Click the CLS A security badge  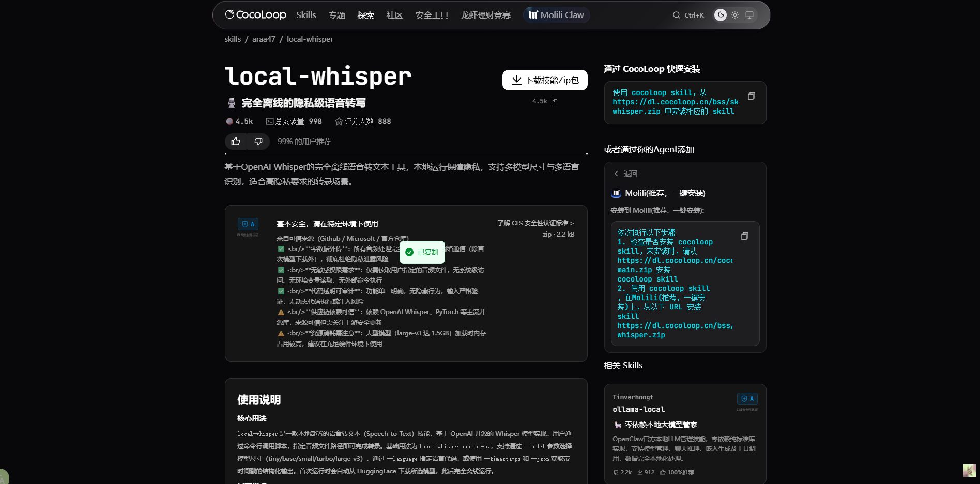(248, 224)
